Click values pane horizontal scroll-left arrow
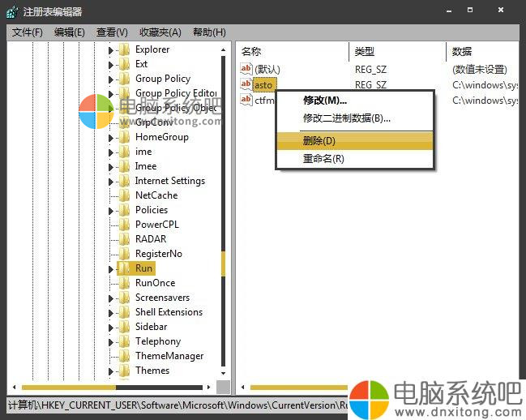The image size is (526, 420). pos(243,388)
